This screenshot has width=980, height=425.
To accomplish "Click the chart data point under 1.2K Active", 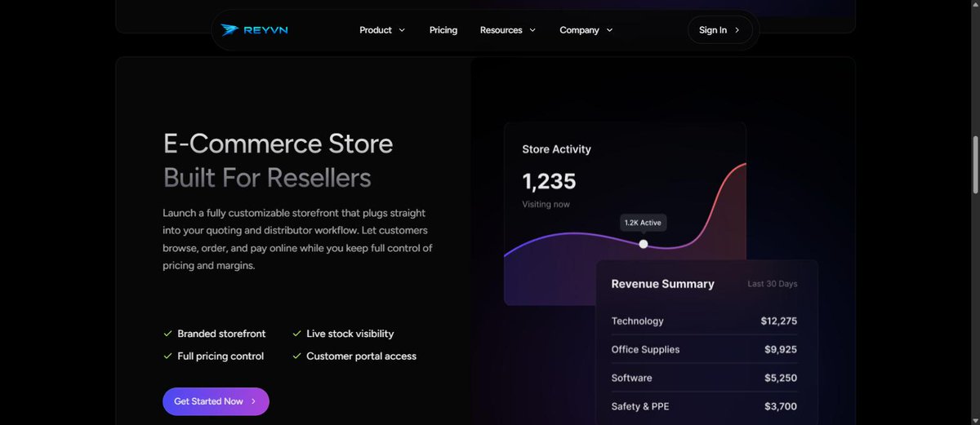I will 644,244.
